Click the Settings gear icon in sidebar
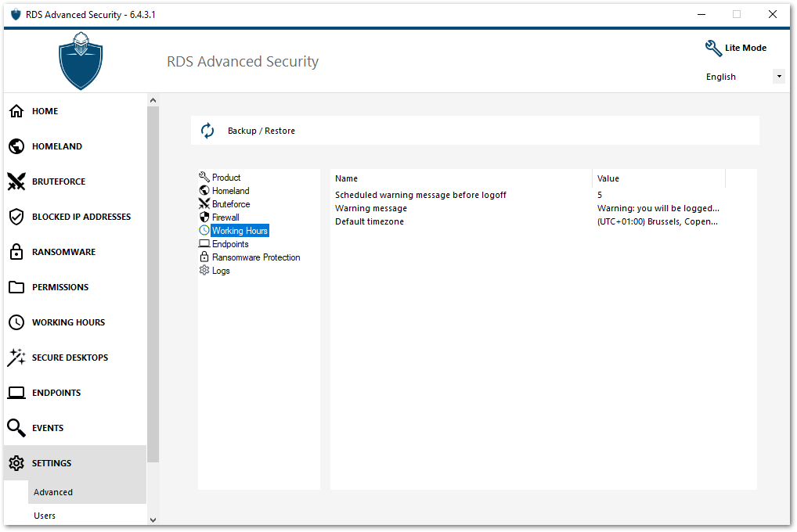Viewport: 797px width, 532px height. 16,463
